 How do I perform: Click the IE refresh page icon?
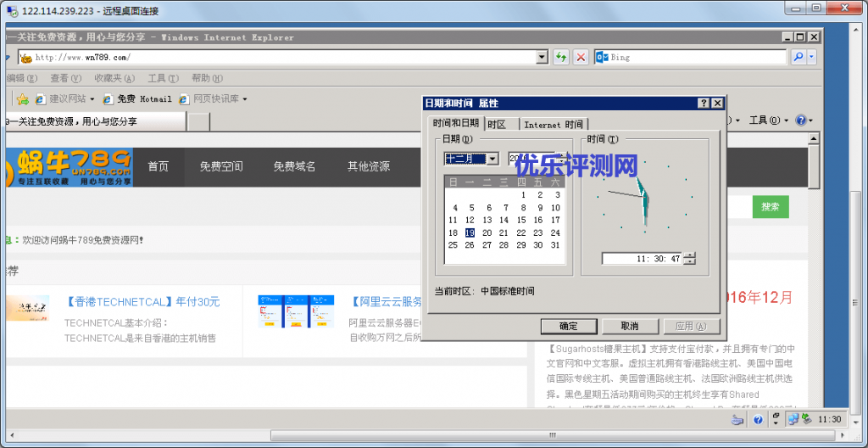561,57
